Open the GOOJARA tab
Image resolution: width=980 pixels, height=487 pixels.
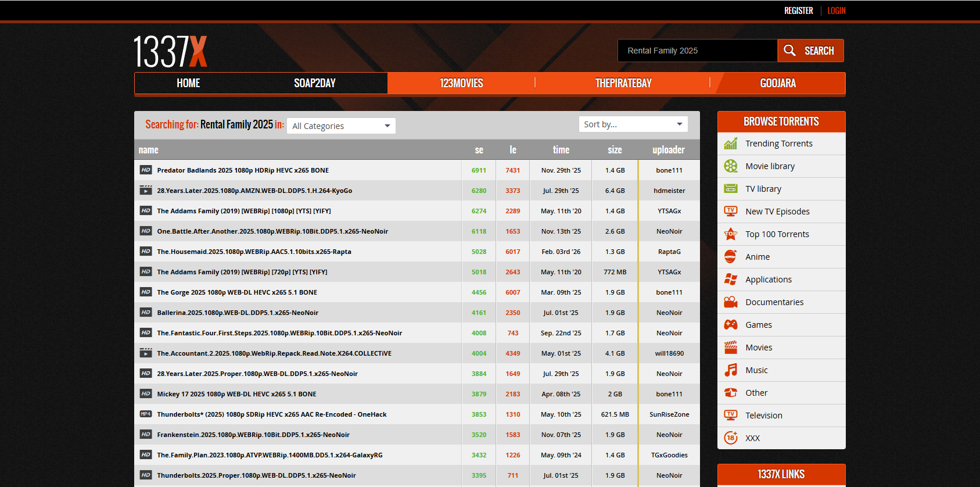coord(778,83)
